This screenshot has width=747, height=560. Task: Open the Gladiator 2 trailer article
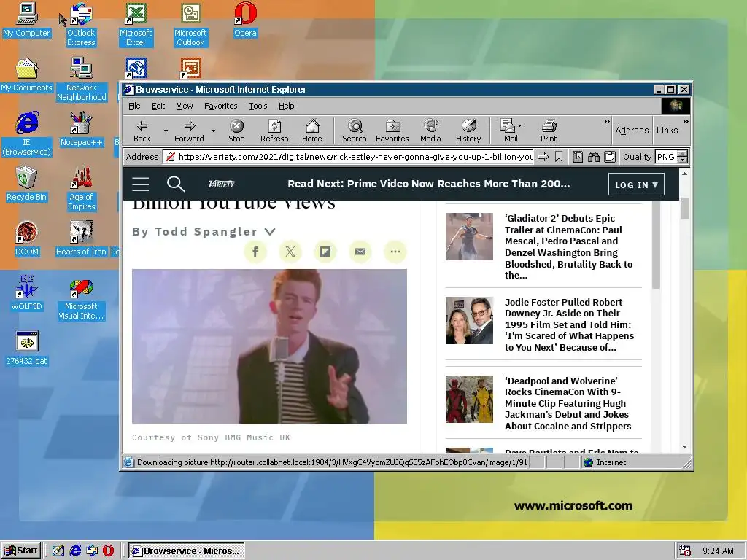[x=569, y=246]
